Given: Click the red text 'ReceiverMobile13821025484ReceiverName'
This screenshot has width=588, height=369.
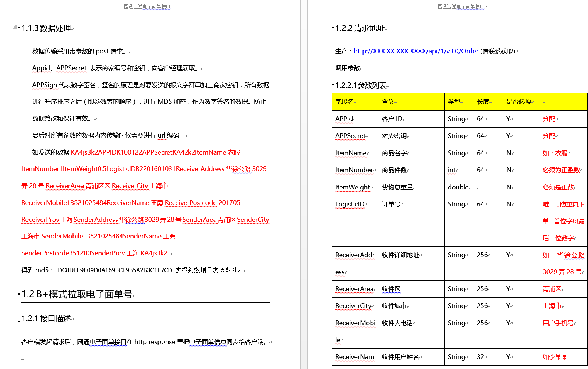Looking at the screenshot, I should [x=85, y=203].
